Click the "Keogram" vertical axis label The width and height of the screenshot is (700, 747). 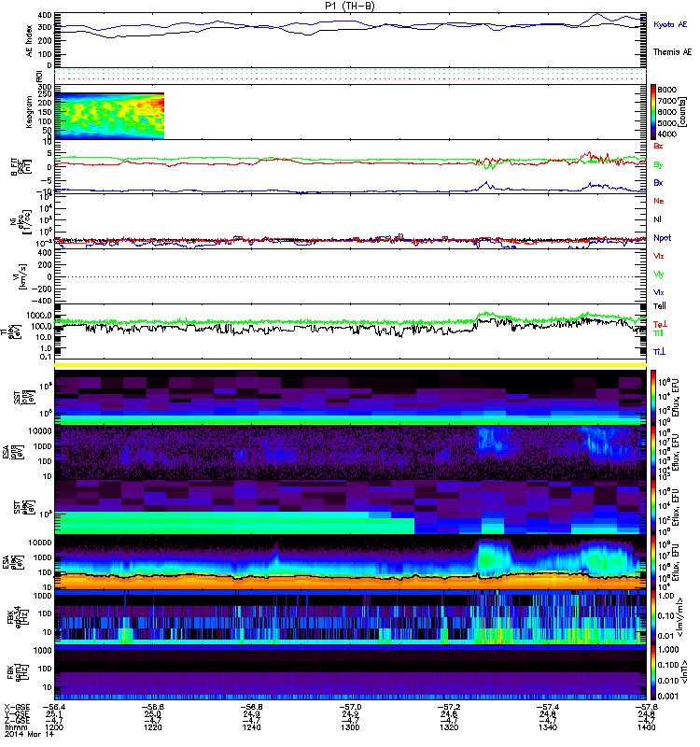[x=30, y=111]
